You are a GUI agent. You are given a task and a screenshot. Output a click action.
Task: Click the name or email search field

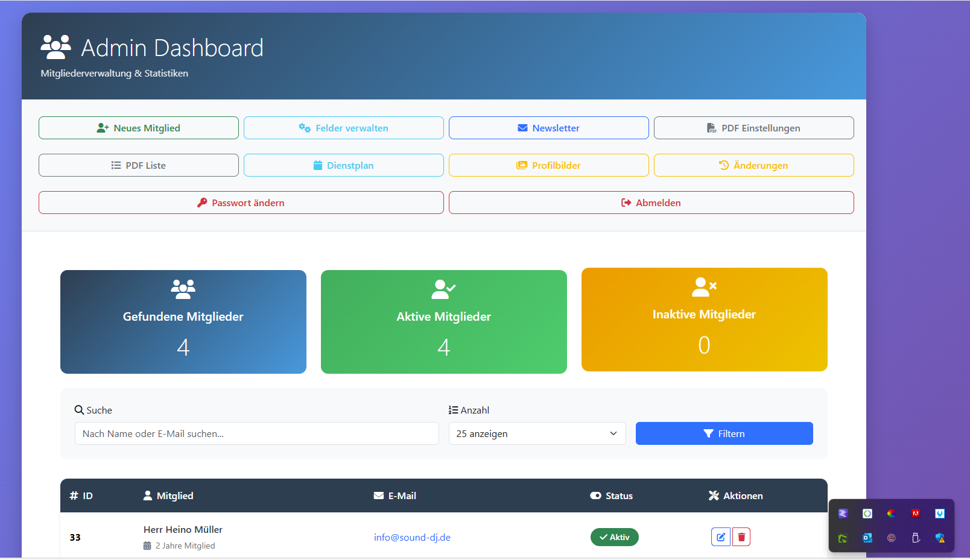coord(256,433)
